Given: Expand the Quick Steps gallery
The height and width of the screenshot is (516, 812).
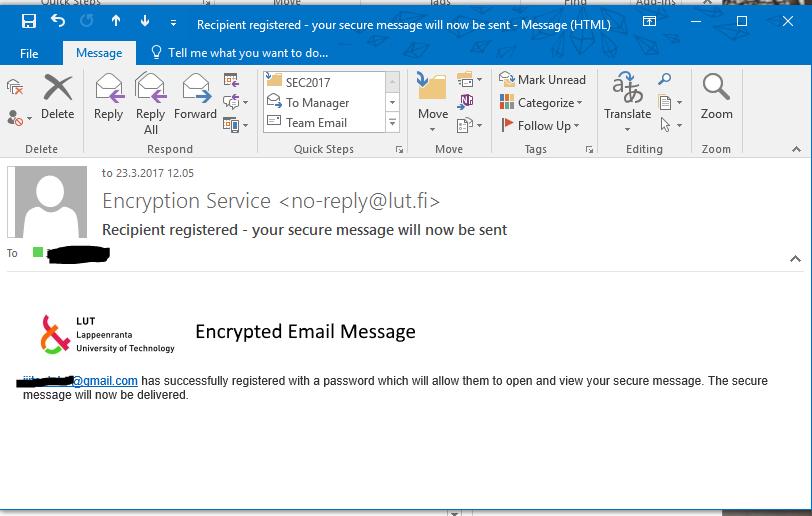Looking at the screenshot, I should (393, 123).
